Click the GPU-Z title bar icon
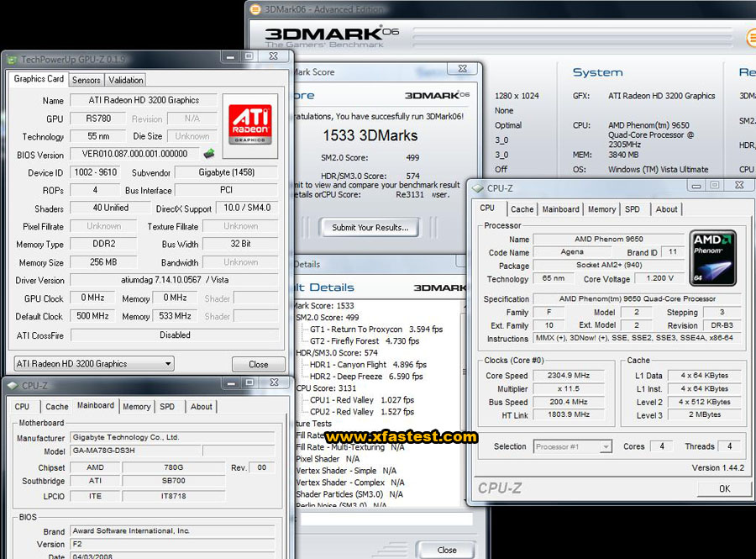Viewport: 756px width, 559px height. (12, 60)
